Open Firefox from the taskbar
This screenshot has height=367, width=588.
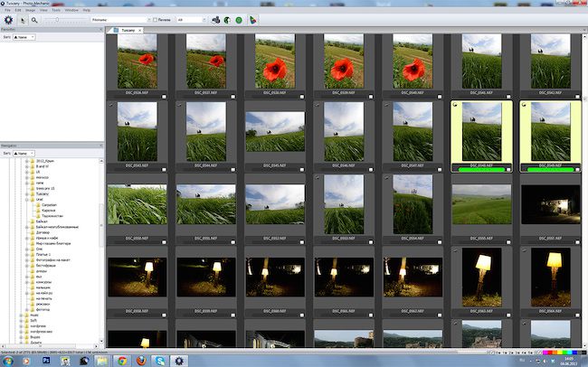pos(141,361)
